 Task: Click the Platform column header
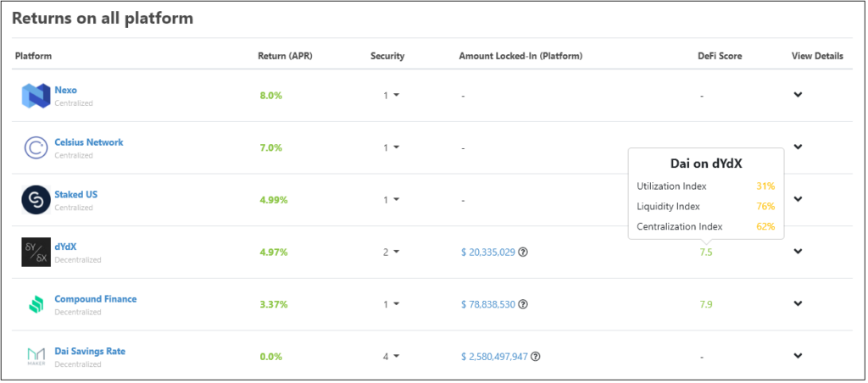point(33,56)
